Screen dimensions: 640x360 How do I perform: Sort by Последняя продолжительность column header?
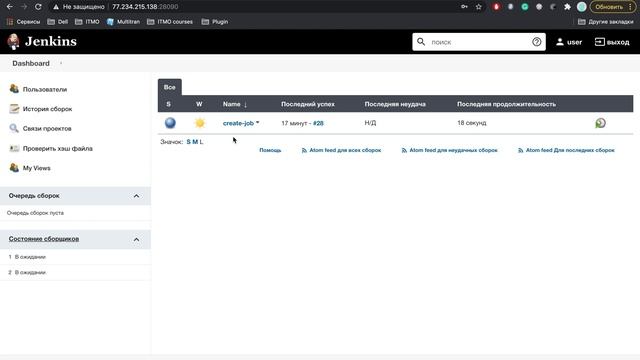506,104
